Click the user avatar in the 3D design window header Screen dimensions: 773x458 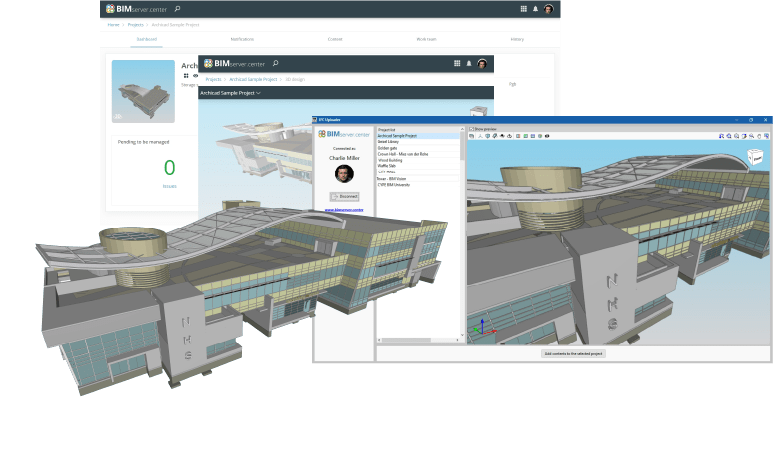482,63
